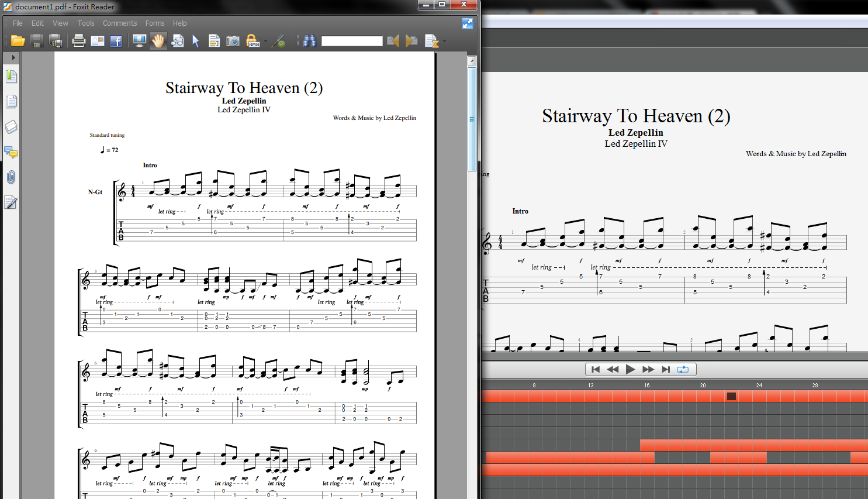Select the Snapshot camera tool
868x499 pixels.
tap(233, 41)
